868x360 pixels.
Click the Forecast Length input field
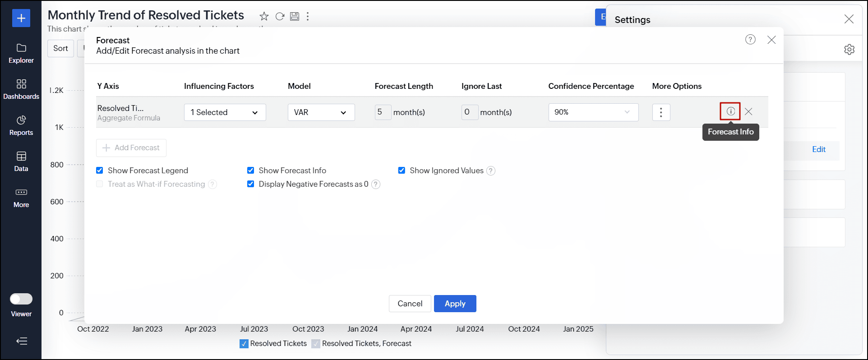tap(382, 112)
